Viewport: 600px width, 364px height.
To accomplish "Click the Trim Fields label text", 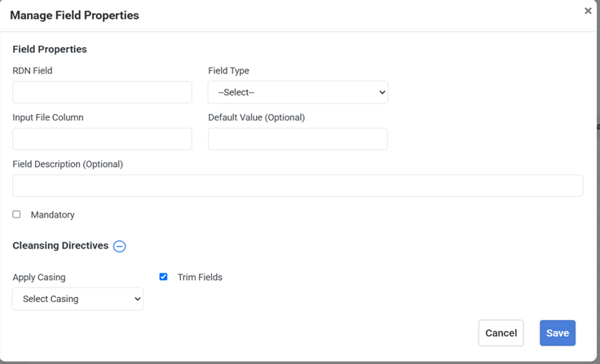I will pyautogui.click(x=200, y=278).
